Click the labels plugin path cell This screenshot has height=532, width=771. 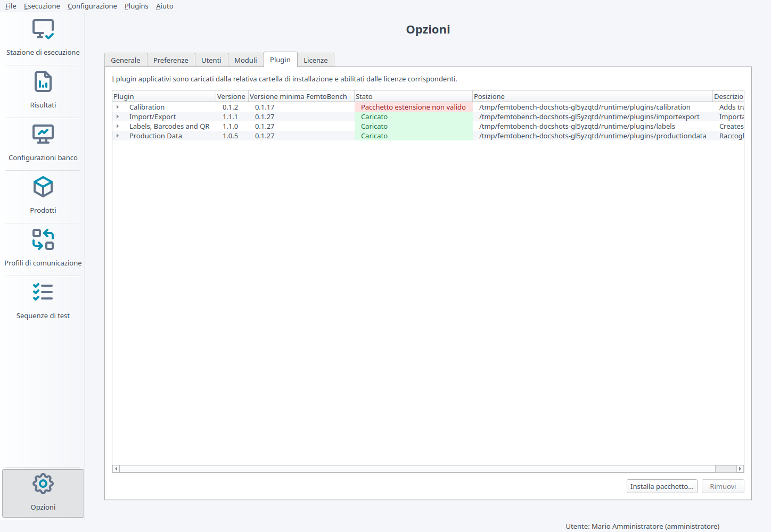[x=593, y=126]
